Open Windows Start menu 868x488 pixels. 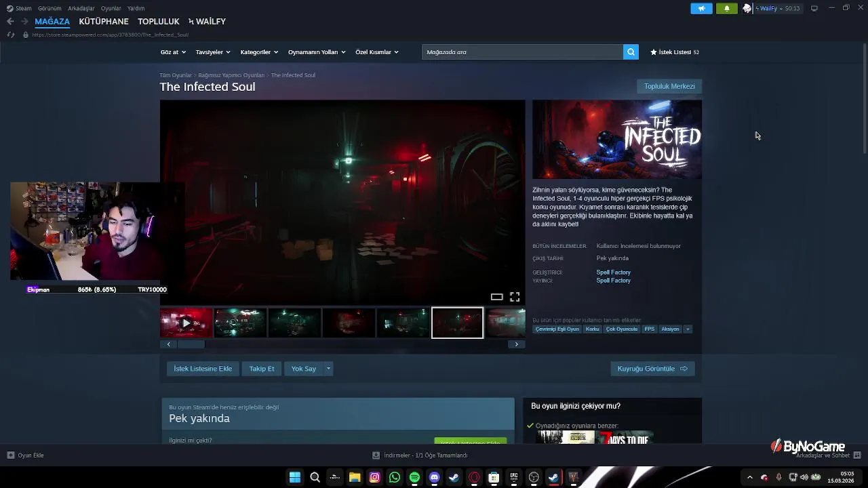295,478
